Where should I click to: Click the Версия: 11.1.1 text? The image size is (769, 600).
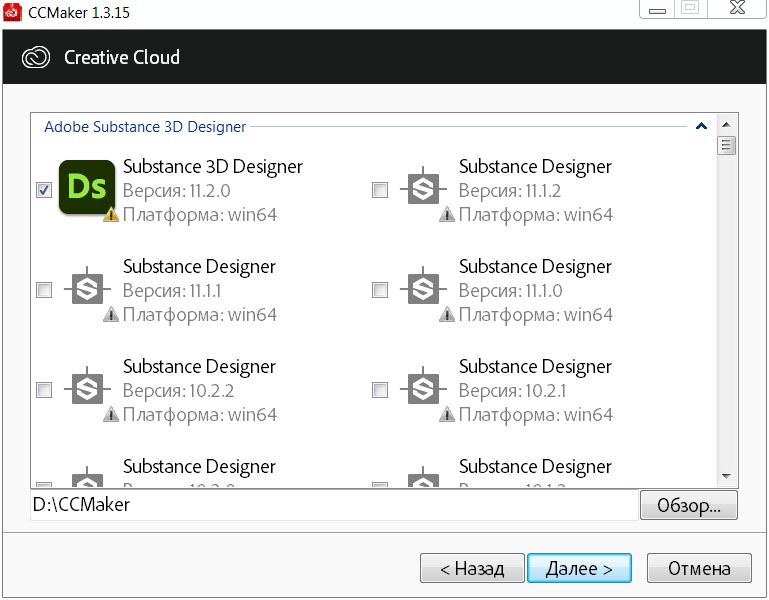(172, 290)
